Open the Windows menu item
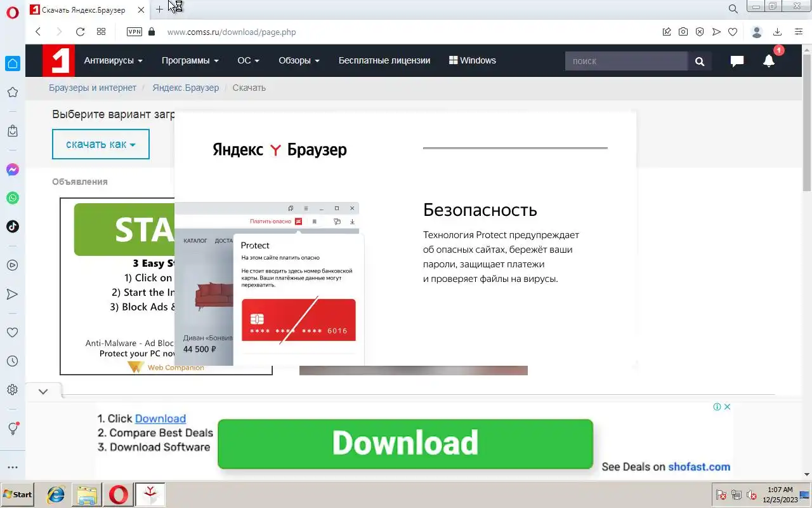The height and width of the screenshot is (508, 812). click(473, 61)
